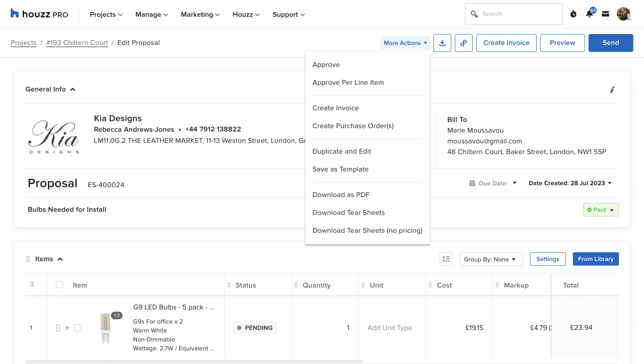Tick the select-all items header checkbox
The height and width of the screenshot is (364, 644).
59,285
